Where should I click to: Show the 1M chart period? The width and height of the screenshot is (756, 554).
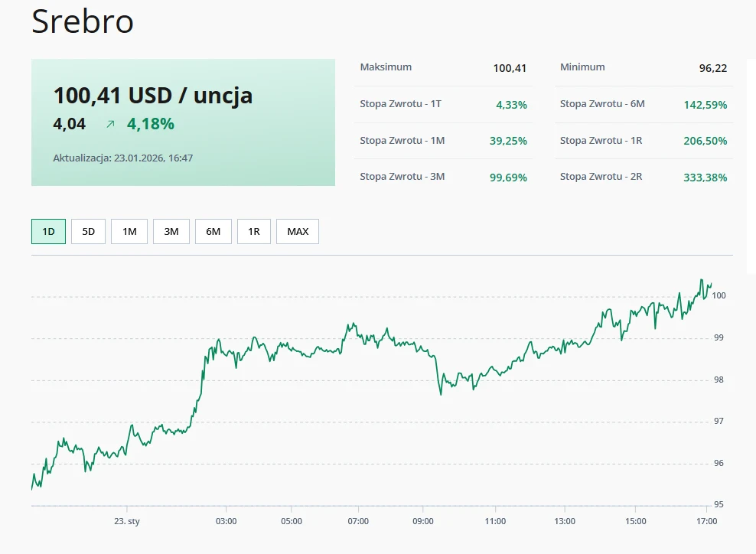pyautogui.click(x=129, y=231)
